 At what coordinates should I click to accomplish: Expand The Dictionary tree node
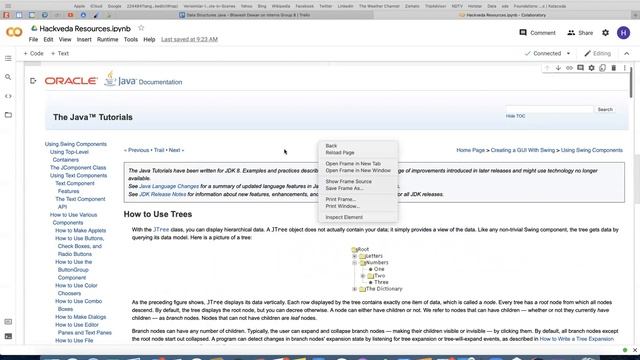tap(355, 289)
